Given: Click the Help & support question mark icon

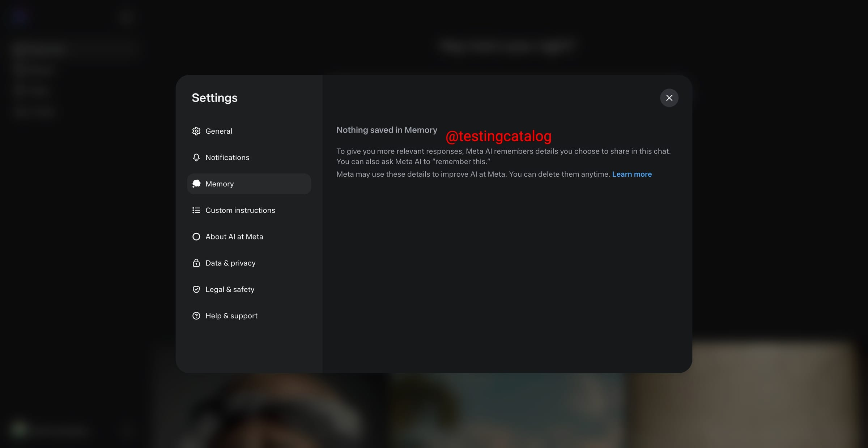Looking at the screenshot, I should (196, 316).
